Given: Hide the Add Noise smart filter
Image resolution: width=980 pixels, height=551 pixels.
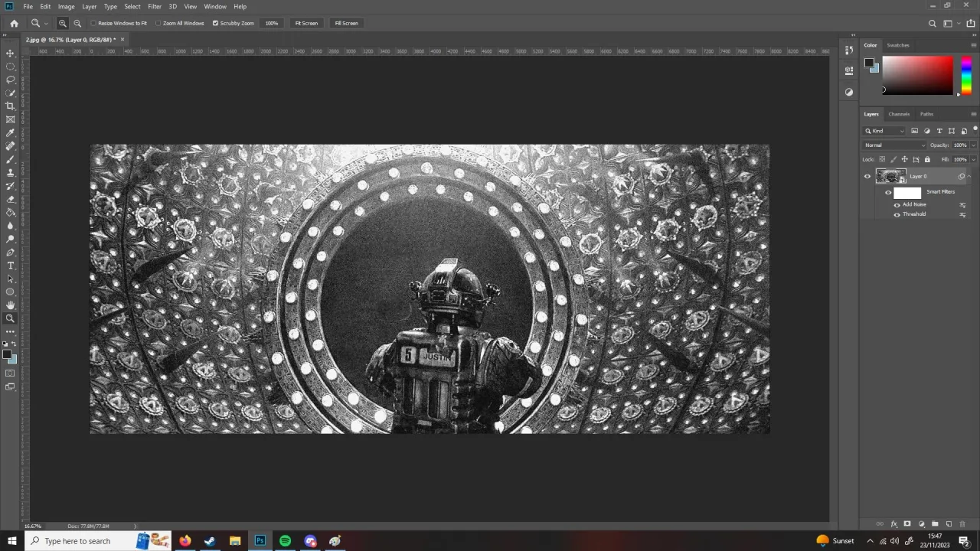Looking at the screenshot, I should [897, 204].
